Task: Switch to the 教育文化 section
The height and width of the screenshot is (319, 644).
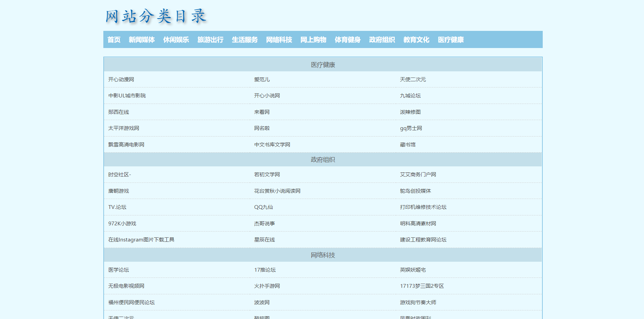Action: [416, 40]
